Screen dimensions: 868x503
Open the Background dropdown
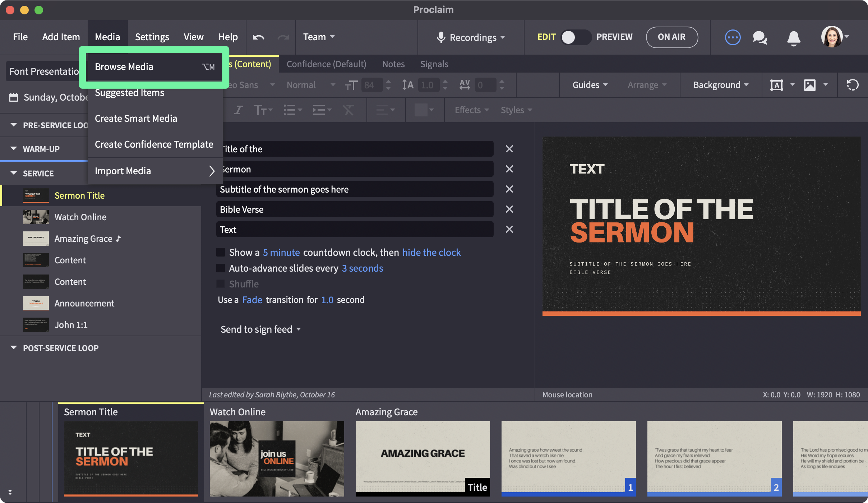click(x=721, y=85)
